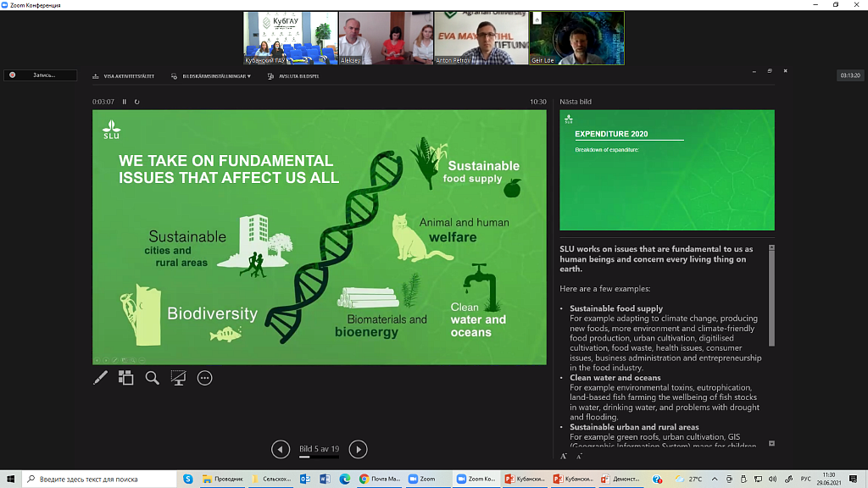
Task: Restore presenter view panel size
Action: (x=770, y=71)
